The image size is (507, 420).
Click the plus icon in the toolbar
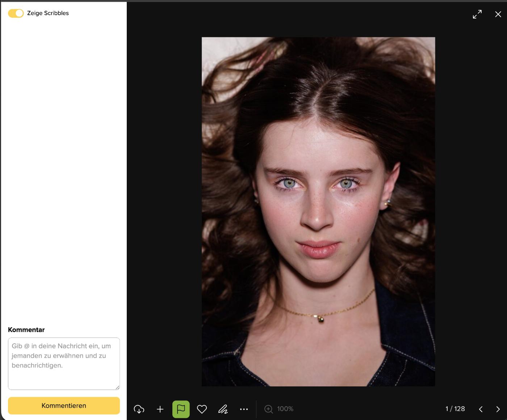[x=160, y=409]
